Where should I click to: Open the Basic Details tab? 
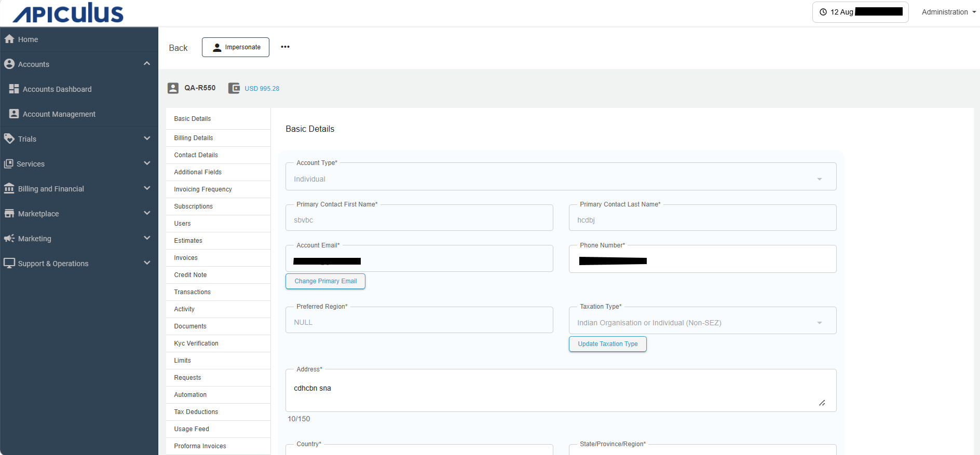[x=218, y=119]
